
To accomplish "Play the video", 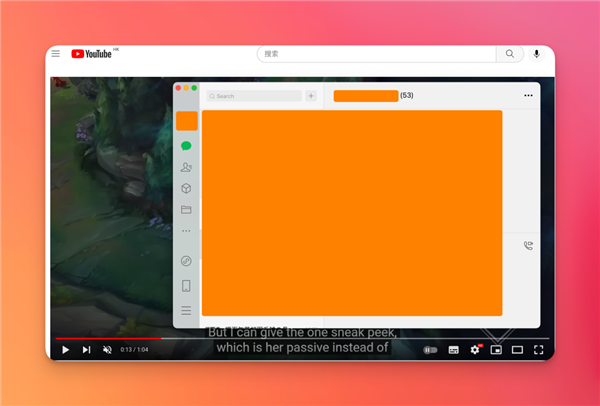I will click(65, 350).
